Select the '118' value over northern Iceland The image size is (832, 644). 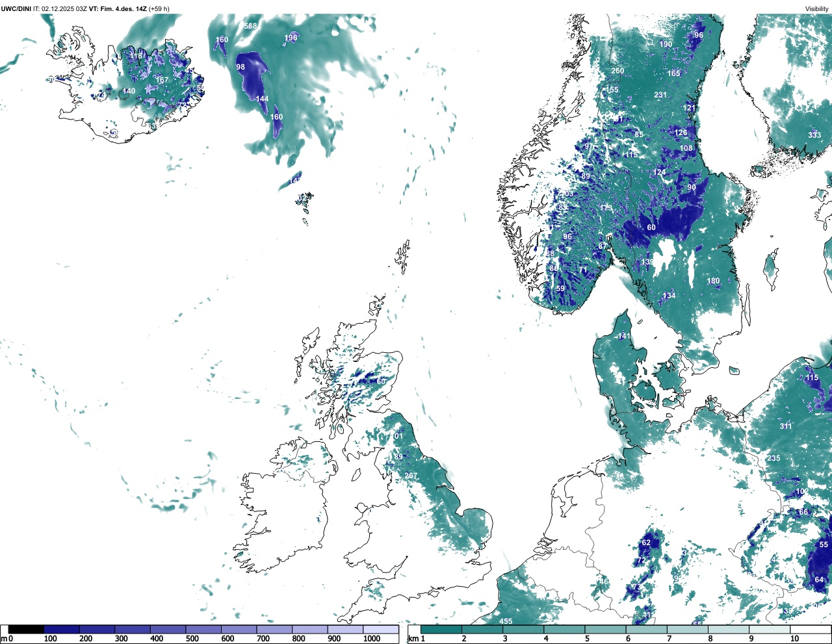(x=136, y=56)
